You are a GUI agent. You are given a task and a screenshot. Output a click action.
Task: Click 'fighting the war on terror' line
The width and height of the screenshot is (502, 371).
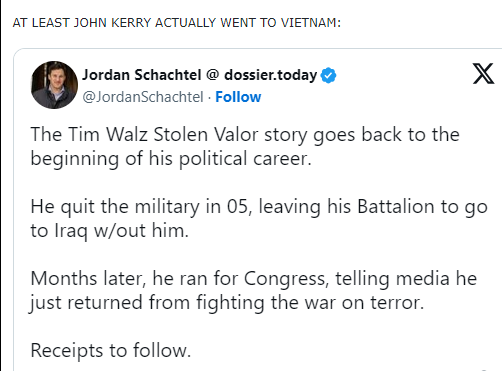[x=226, y=303]
